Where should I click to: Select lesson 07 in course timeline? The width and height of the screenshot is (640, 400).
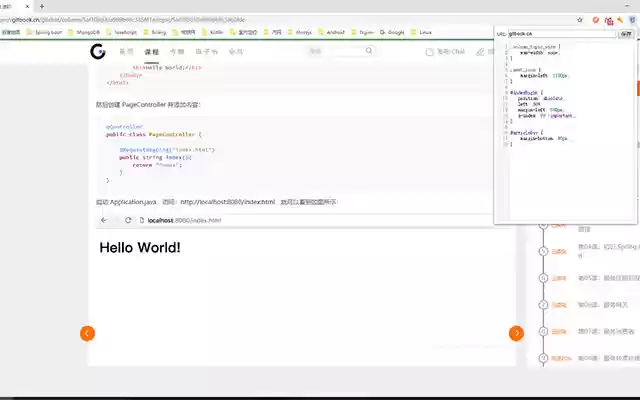[x=606, y=331]
